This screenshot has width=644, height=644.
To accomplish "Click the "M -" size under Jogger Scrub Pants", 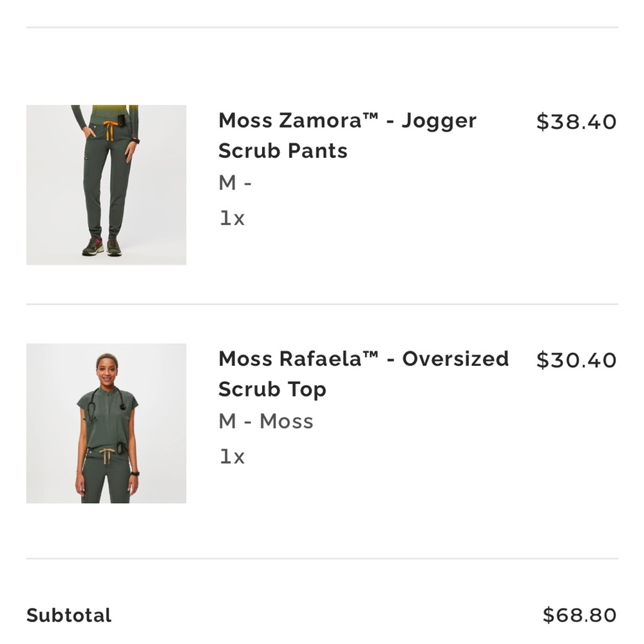I will point(235,183).
